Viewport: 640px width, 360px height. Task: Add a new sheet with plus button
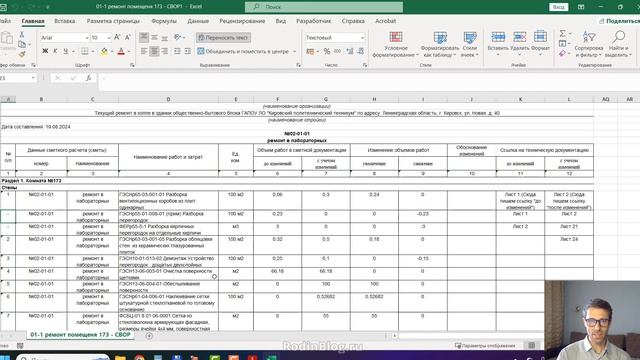tap(149, 336)
